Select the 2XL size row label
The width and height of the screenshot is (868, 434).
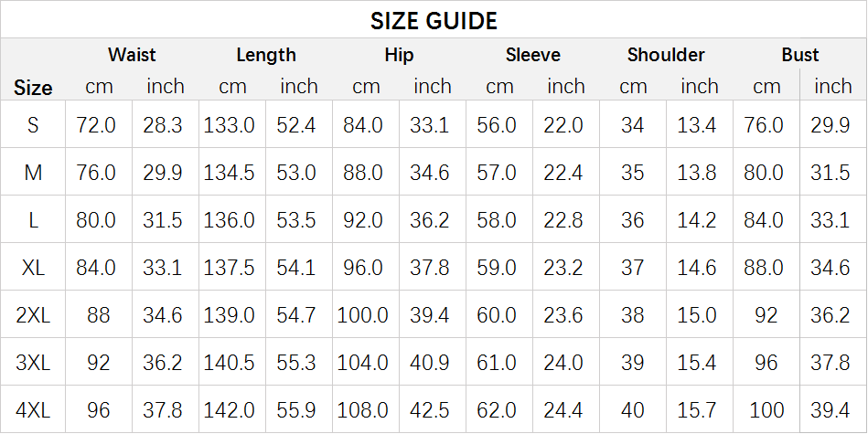pyautogui.click(x=33, y=315)
